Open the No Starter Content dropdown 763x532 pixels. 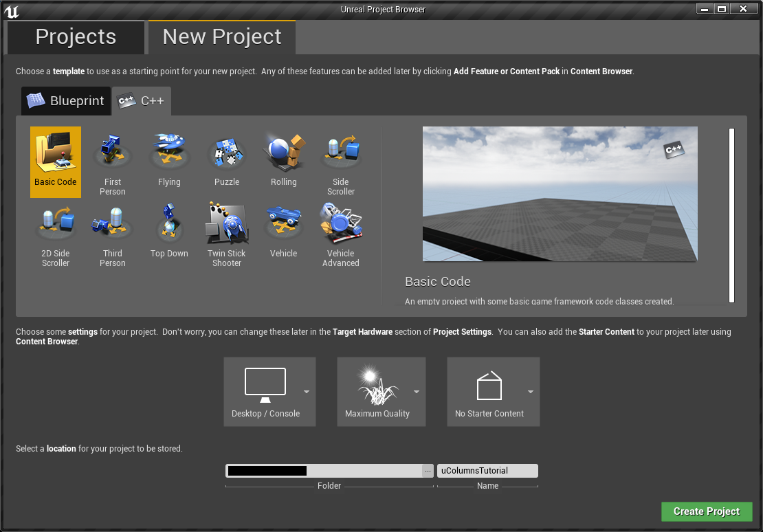pyautogui.click(x=494, y=392)
